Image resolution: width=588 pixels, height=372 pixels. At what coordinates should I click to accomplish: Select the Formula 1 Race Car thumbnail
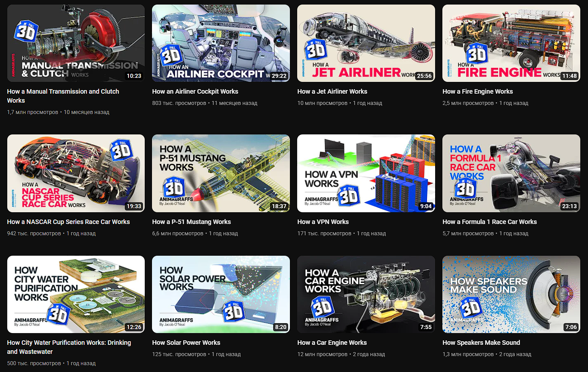512,173
